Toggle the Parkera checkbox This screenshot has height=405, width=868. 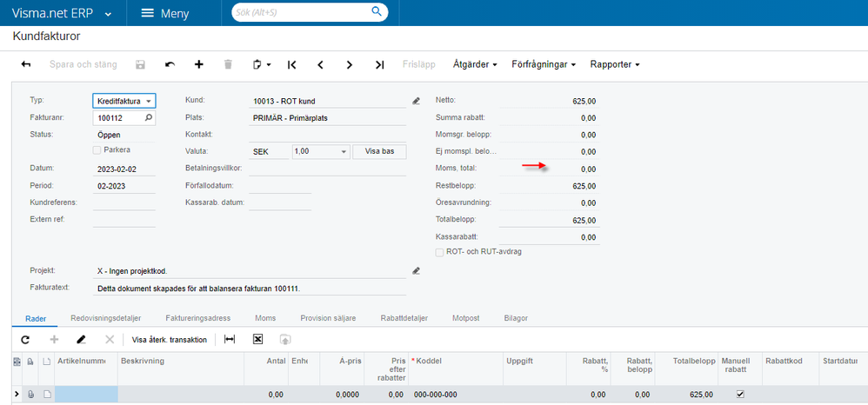97,150
